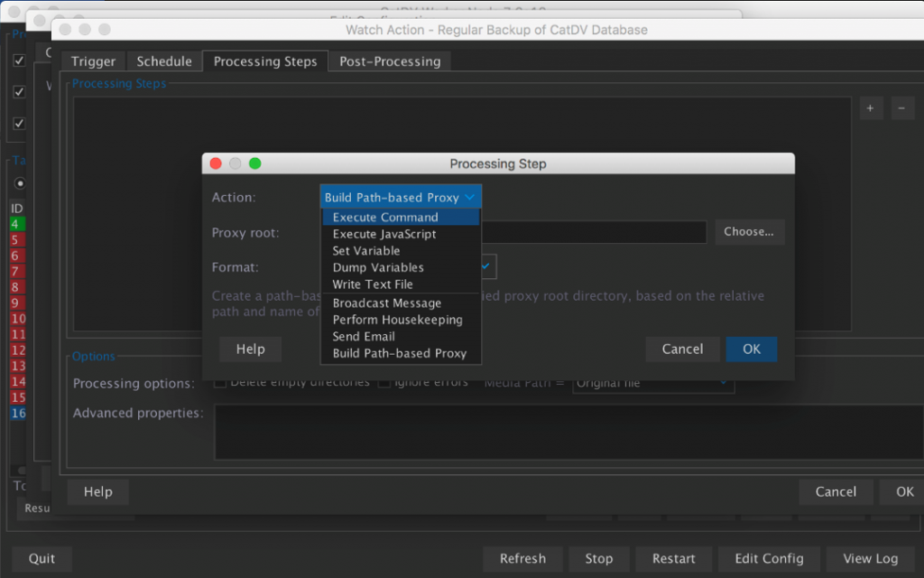Click the red close button of Processing Step dialog
This screenshot has height=578, width=924.
tap(216, 163)
